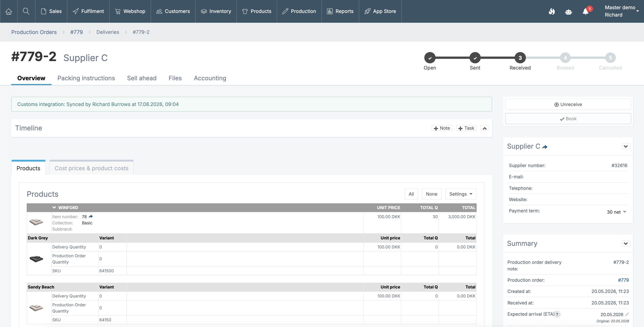
Task: Switch to Files tab
Action: (x=175, y=78)
